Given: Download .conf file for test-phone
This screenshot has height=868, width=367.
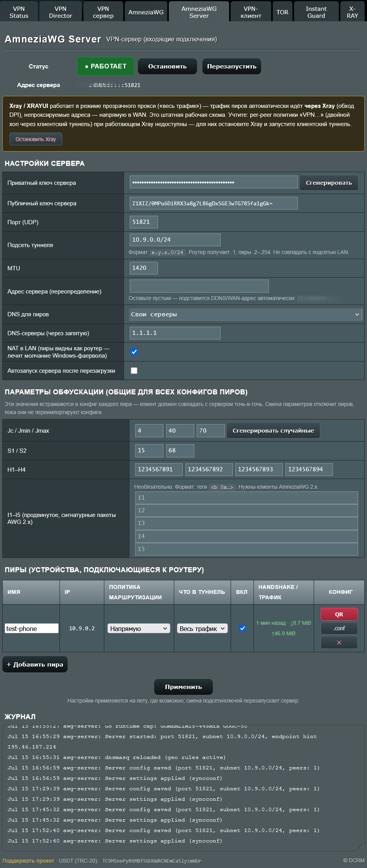Looking at the screenshot, I should pos(339,628).
